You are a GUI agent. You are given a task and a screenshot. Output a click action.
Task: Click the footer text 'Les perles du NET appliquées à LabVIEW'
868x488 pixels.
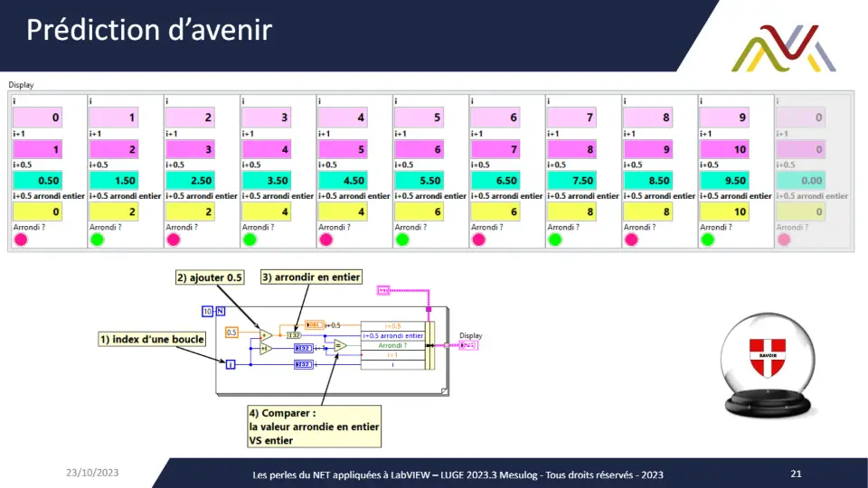[x=340, y=474]
